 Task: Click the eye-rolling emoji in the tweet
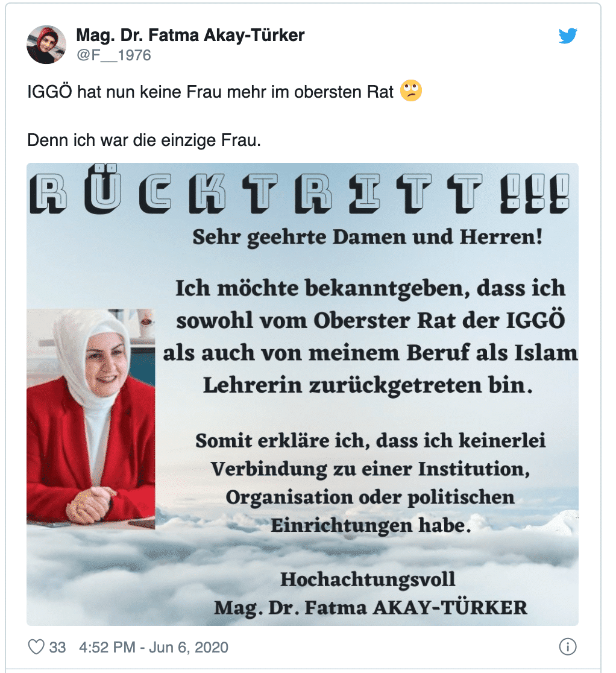411,91
